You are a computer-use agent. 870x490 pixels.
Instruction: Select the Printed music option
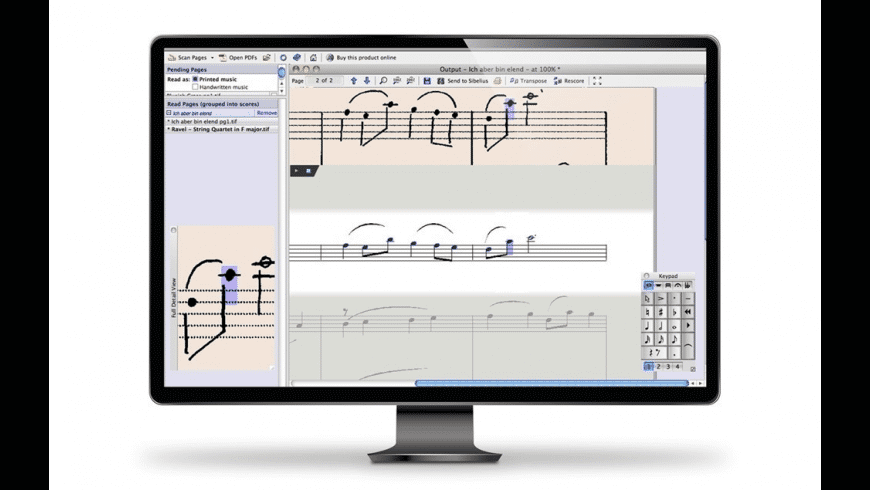click(215, 79)
